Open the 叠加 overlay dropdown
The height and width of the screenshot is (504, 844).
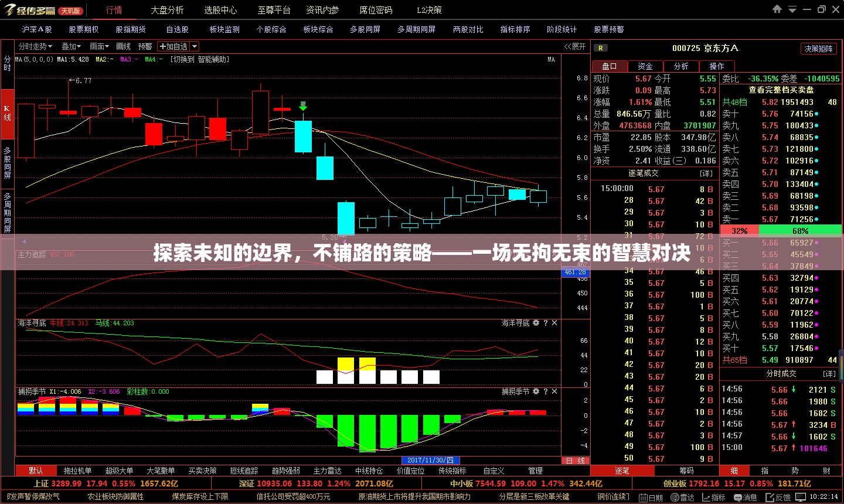click(71, 46)
